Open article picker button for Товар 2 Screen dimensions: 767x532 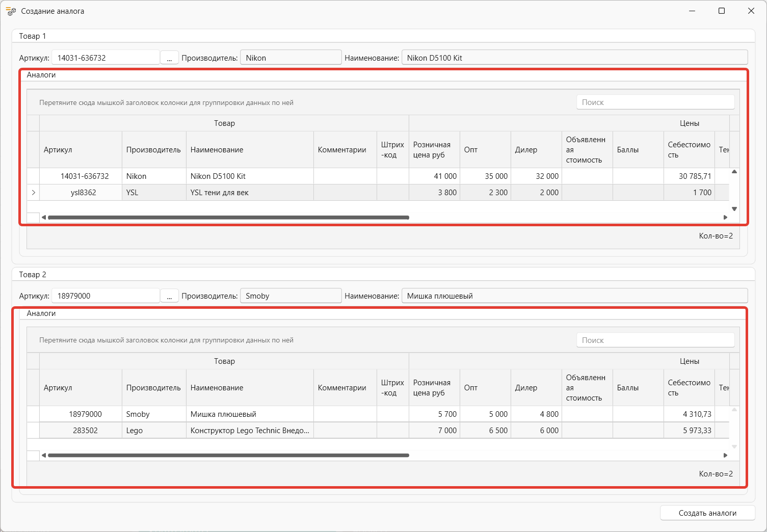[169, 296]
